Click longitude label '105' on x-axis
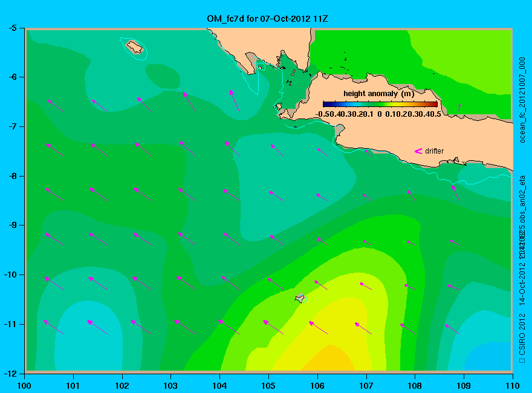 point(268,386)
